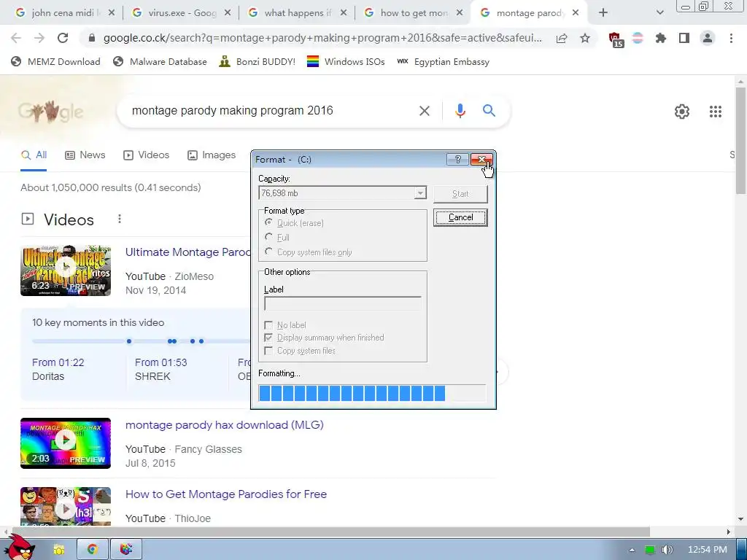Jump to key moment From 01:53 SHREK
747x560 pixels.
click(x=161, y=369)
